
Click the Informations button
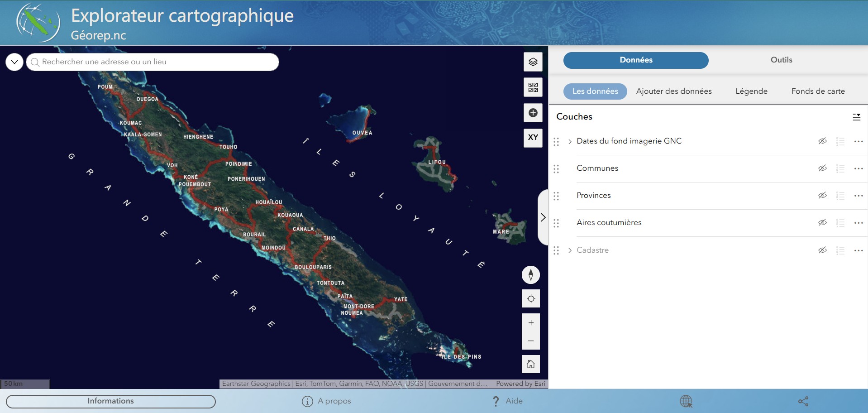tap(111, 401)
